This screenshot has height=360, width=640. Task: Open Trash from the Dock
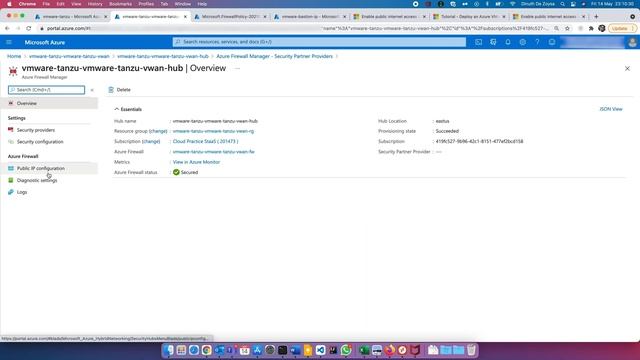pos(471,350)
